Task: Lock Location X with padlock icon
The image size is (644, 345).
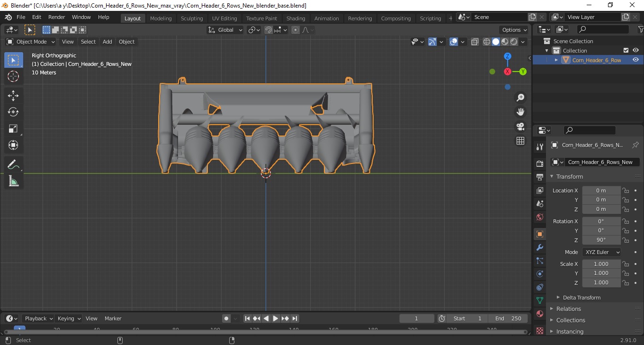Action: point(626,191)
